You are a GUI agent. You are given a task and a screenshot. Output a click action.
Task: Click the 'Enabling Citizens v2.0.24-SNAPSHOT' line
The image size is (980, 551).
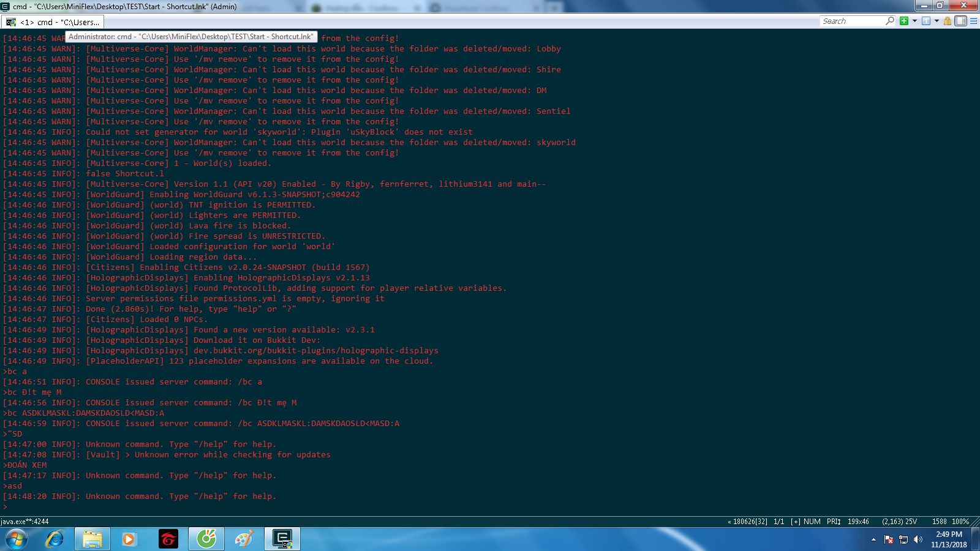187,268
